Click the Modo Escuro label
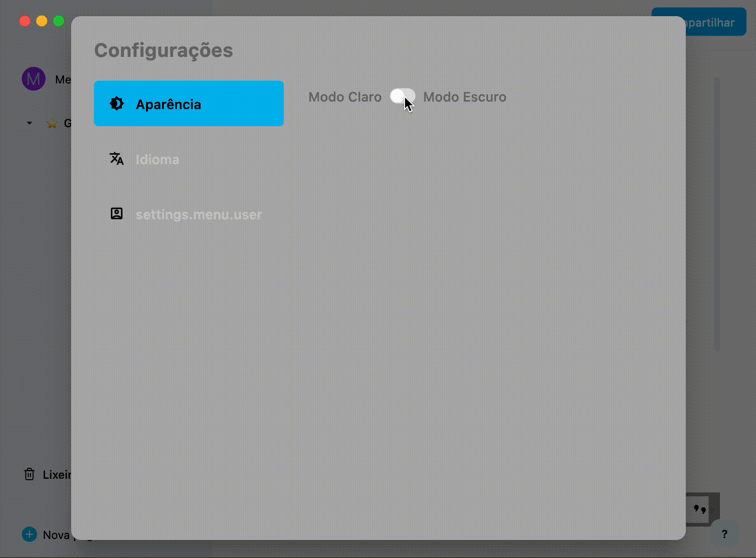Viewport: 756px width, 558px height. (464, 97)
